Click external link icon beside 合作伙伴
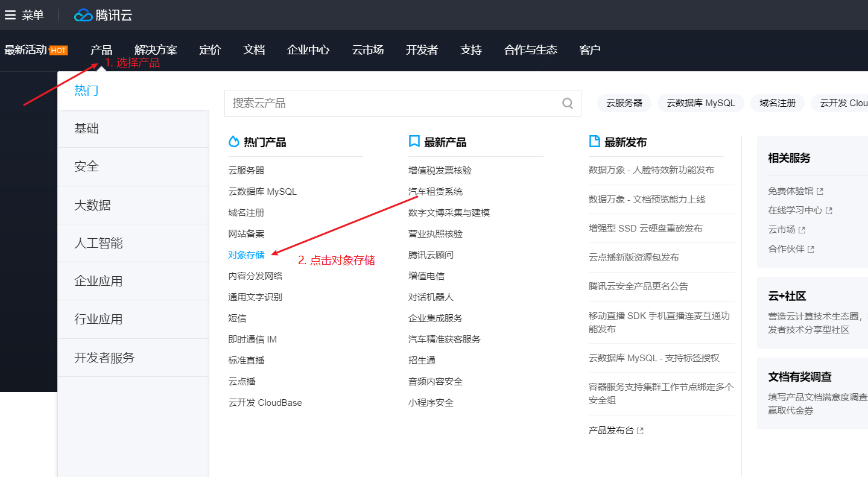 (x=811, y=249)
